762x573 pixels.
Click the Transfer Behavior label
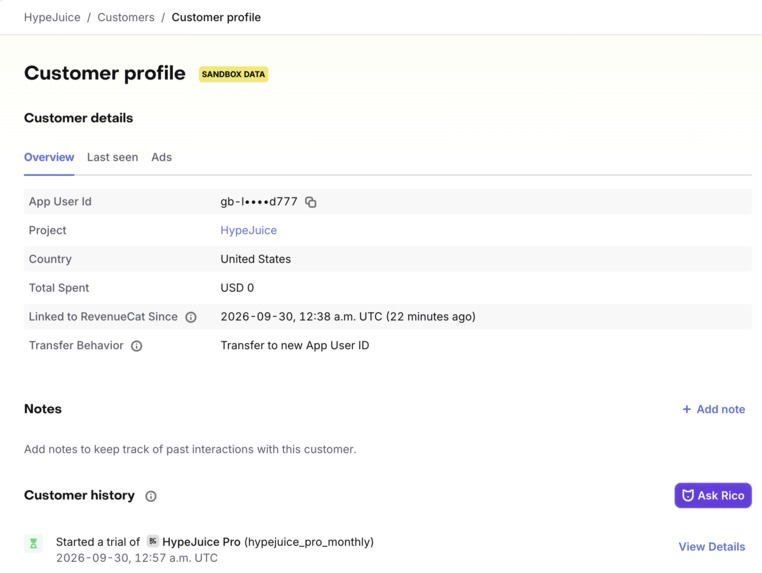click(76, 345)
